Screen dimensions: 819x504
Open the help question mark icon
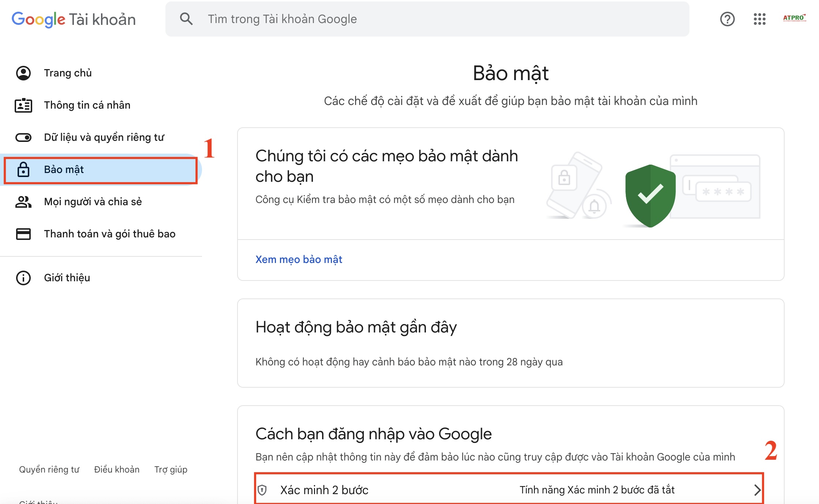[727, 19]
